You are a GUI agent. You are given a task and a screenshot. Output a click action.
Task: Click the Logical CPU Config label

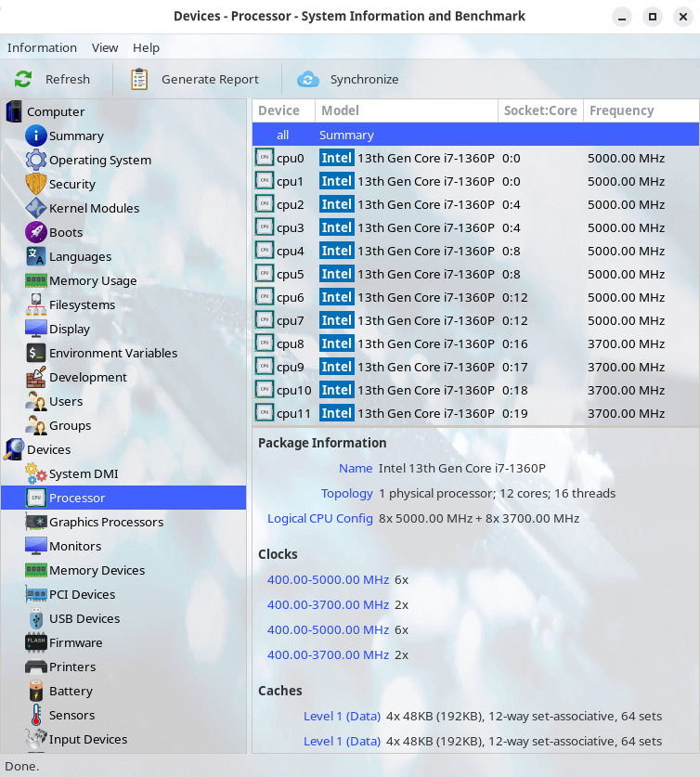[x=320, y=518]
